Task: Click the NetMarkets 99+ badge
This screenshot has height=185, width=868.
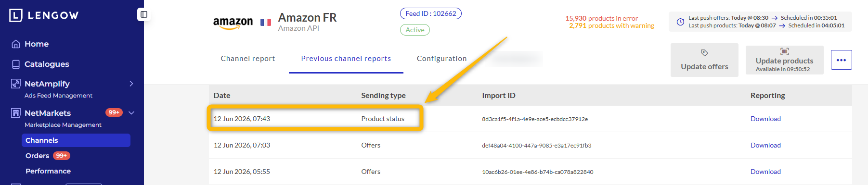Action: pyautogui.click(x=114, y=112)
